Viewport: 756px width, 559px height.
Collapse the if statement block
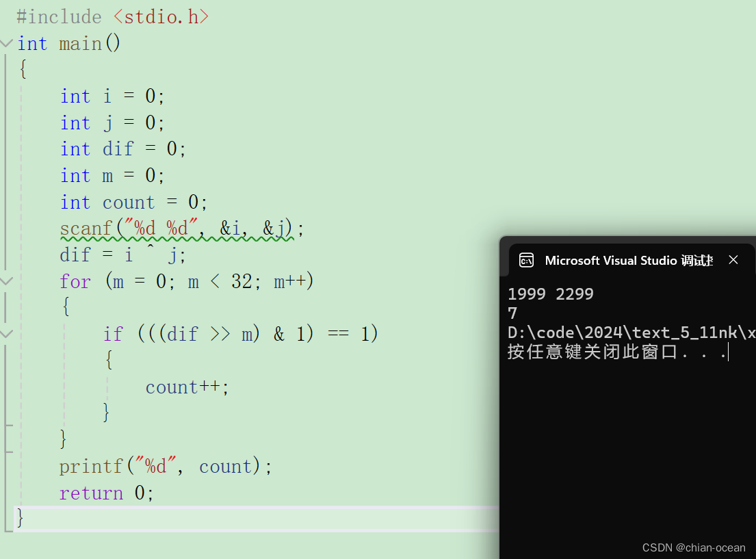click(x=7, y=333)
